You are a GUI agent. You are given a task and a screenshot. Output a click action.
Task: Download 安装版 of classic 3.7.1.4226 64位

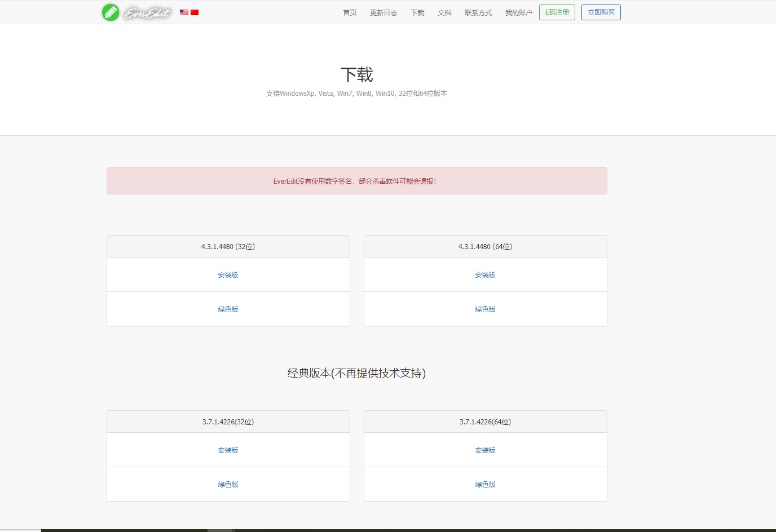tap(485, 450)
